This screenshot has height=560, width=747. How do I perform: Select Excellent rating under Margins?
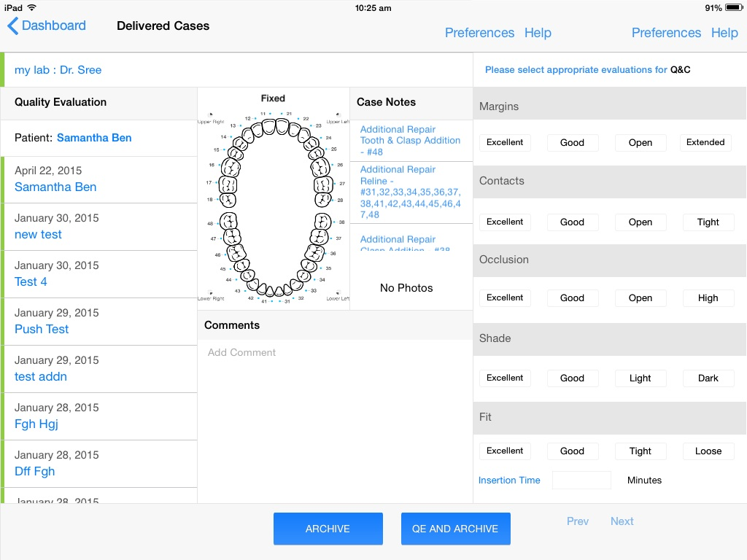[505, 142]
